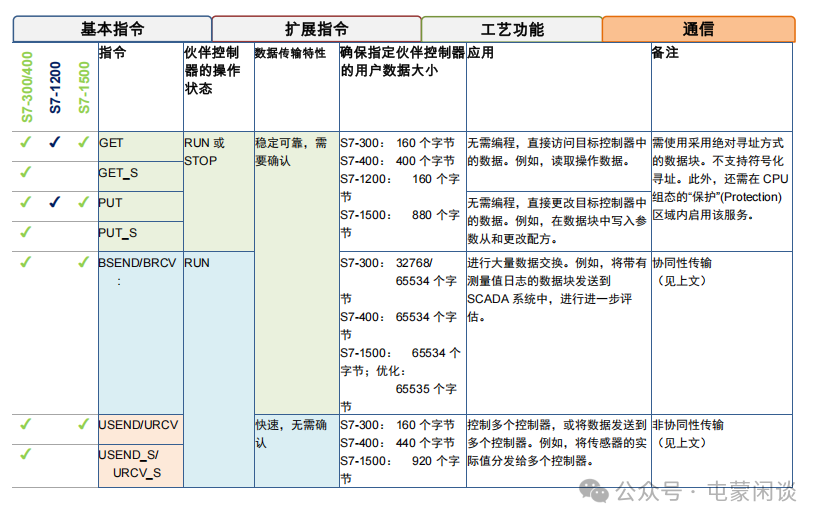Click S7-1500: 880 个字节 data size
The image size is (823, 524).
coord(400,224)
